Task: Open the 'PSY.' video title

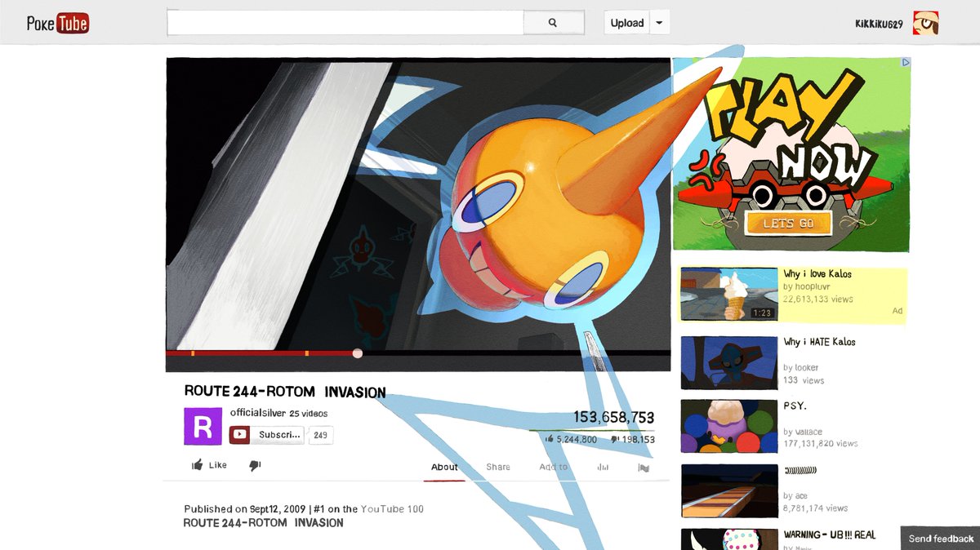Action: point(795,406)
